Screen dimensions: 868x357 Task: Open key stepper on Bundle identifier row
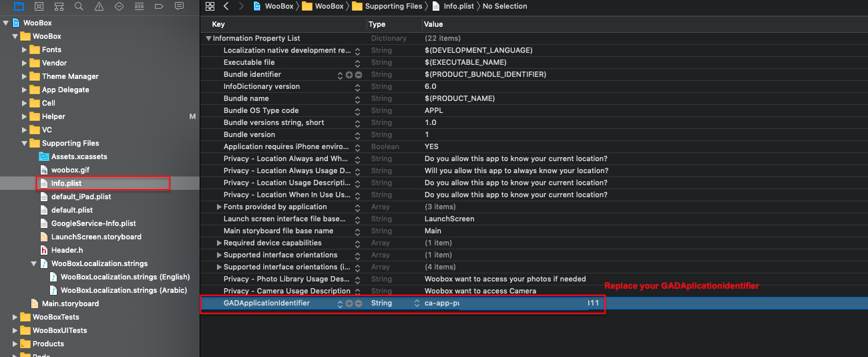[341, 75]
